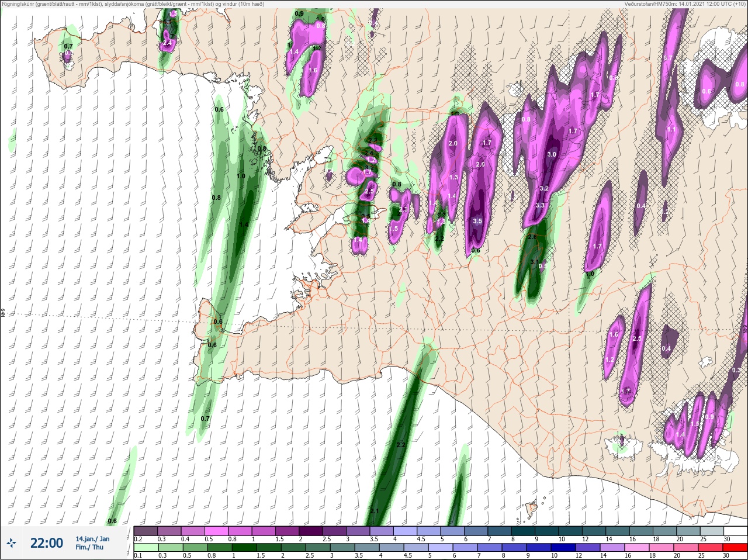Click the header 'Veðurstofan/HM750m: 14.01.2021 12:00 UTC (+10)'
Image resolution: width=748 pixels, height=560 pixels.
coord(685,4)
